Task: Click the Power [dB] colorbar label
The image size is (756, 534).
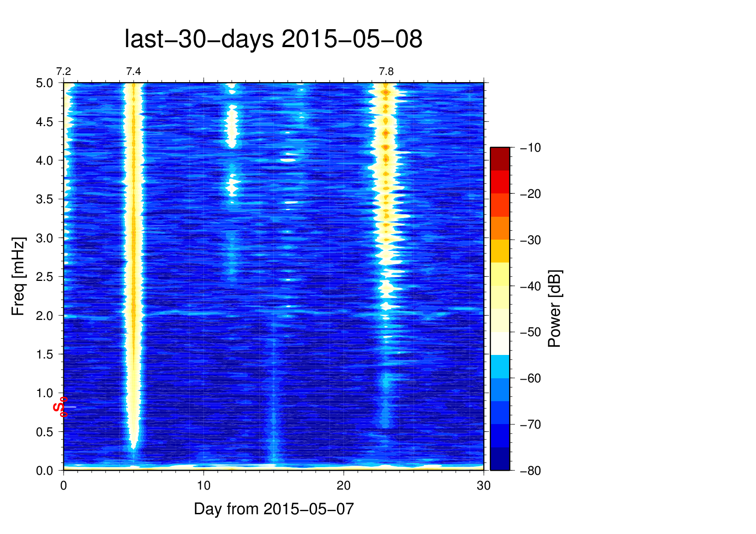Action: 555,309
